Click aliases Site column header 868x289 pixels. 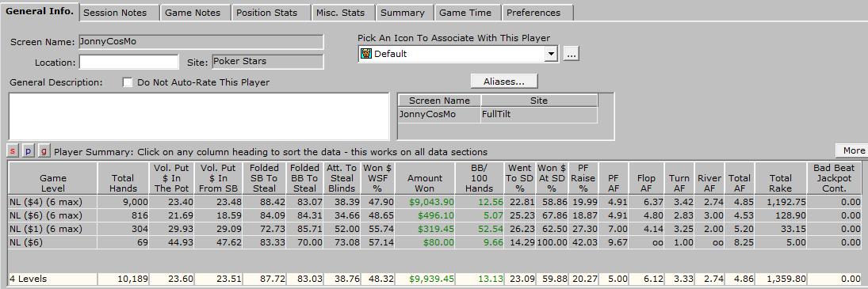point(539,101)
